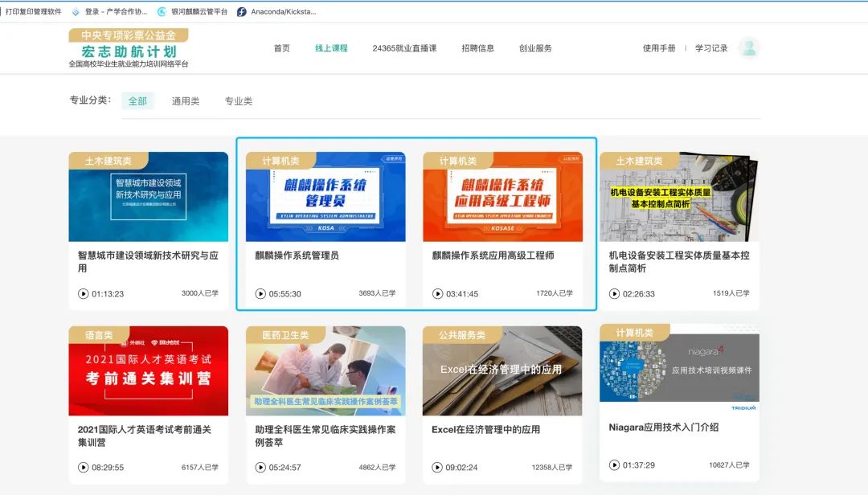Open 24365就业直播课 navigation item

pyautogui.click(x=404, y=48)
